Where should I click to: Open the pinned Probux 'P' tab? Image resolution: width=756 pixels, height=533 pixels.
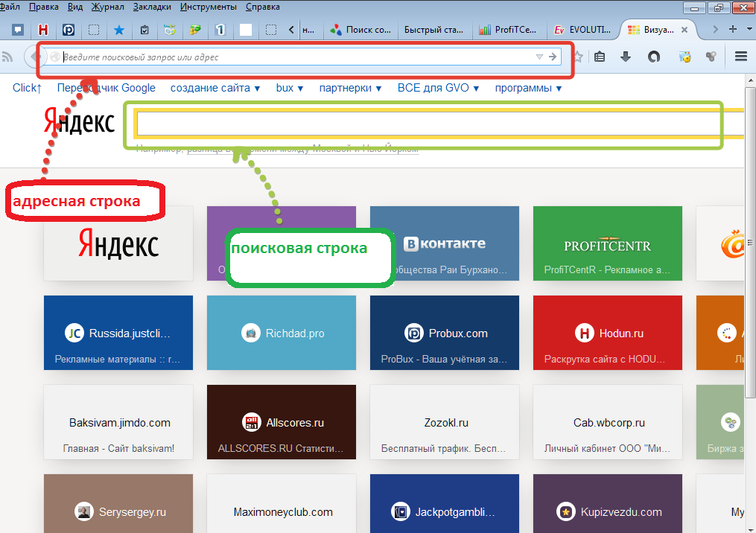coord(69,30)
